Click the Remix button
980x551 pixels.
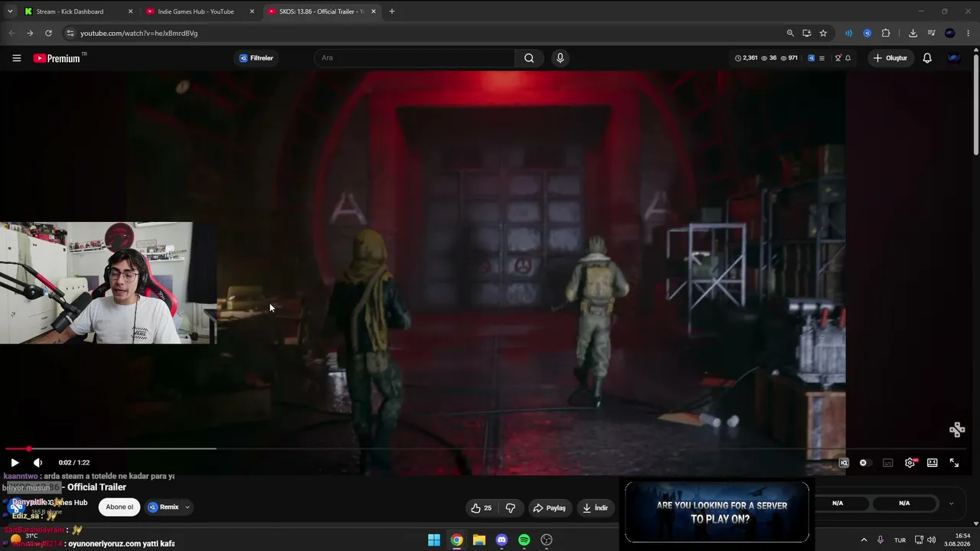[164, 507]
